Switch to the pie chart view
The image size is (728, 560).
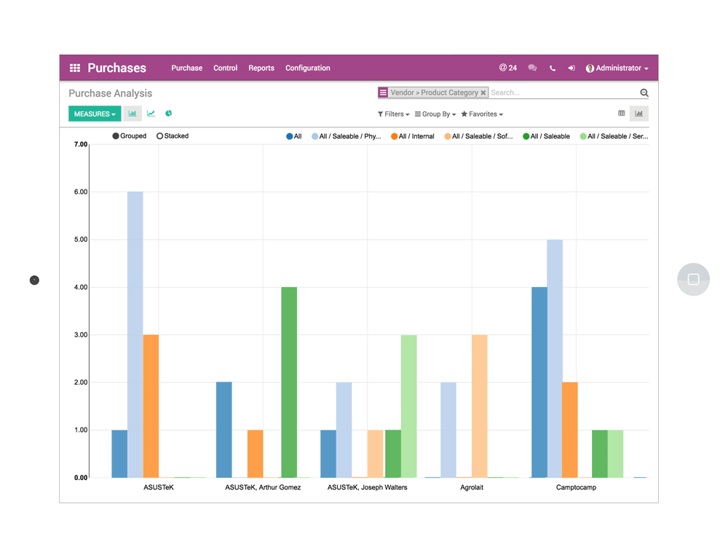pyautogui.click(x=168, y=114)
